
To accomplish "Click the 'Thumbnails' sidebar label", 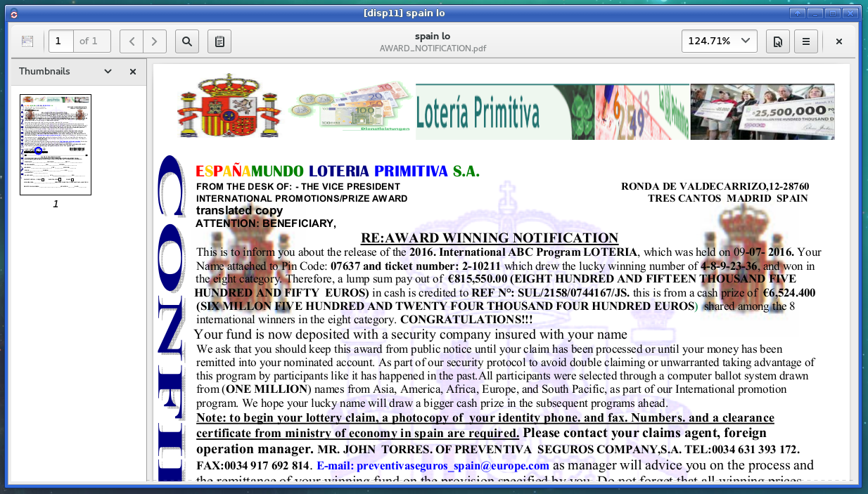I will click(44, 72).
